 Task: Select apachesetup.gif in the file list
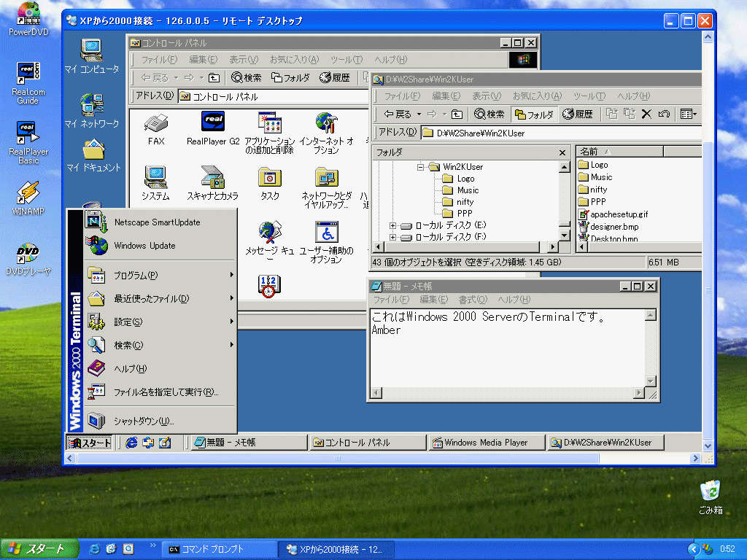click(613, 215)
